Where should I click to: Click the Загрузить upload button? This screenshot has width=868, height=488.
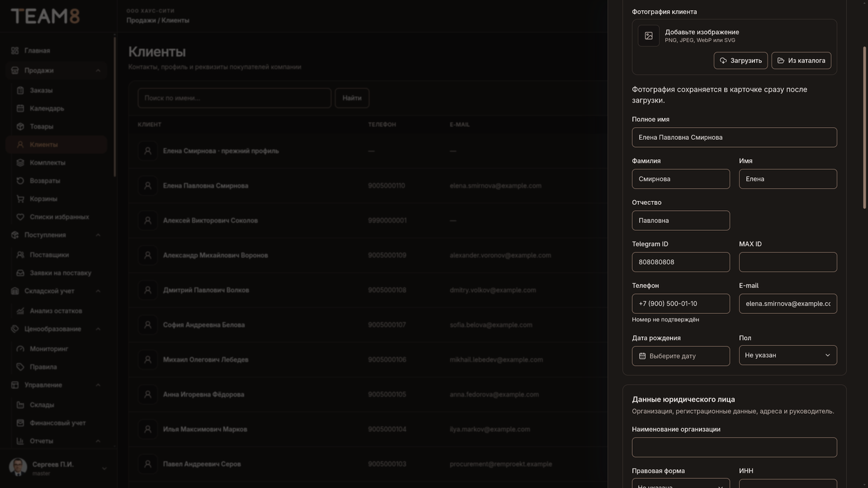[x=741, y=61]
